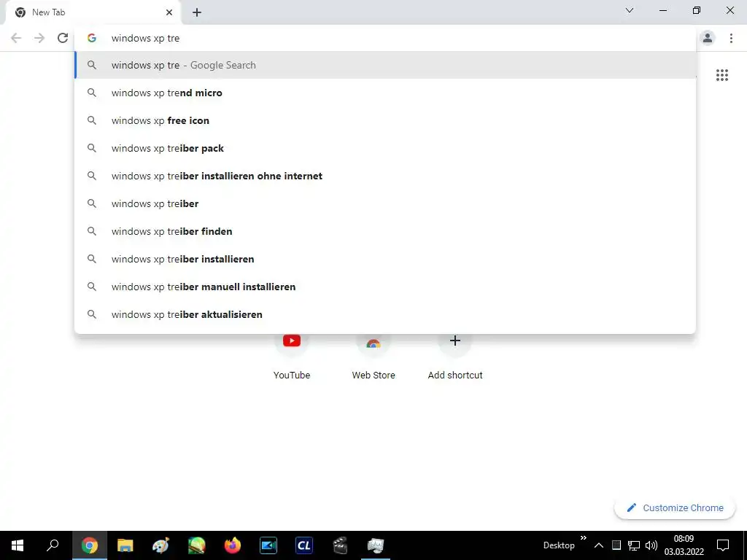Image resolution: width=747 pixels, height=560 pixels.
Task: Click the system monitor app in the taskbar
Action: (x=376, y=545)
